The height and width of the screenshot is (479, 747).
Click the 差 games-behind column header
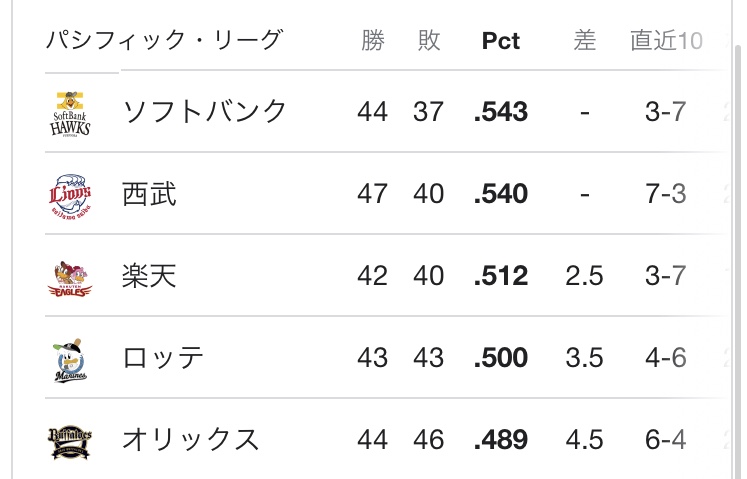[585, 41]
